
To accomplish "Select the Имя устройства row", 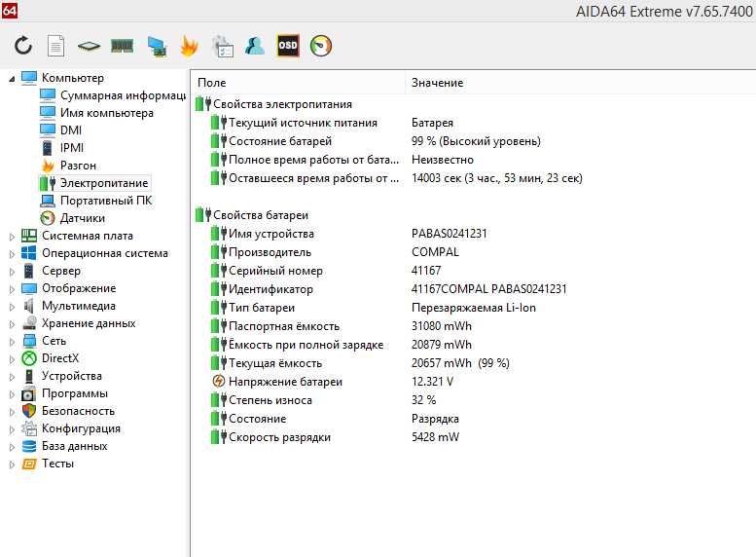I will coord(474,234).
